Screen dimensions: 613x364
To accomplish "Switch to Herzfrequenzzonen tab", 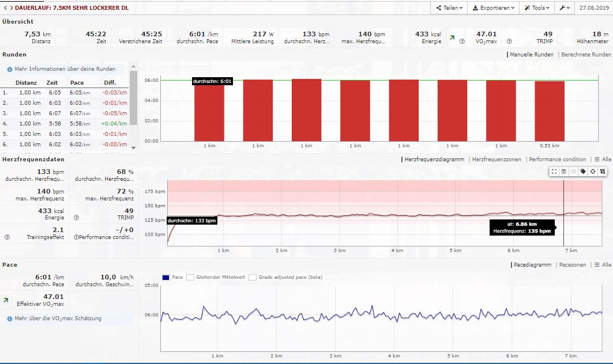I will tap(496, 160).
